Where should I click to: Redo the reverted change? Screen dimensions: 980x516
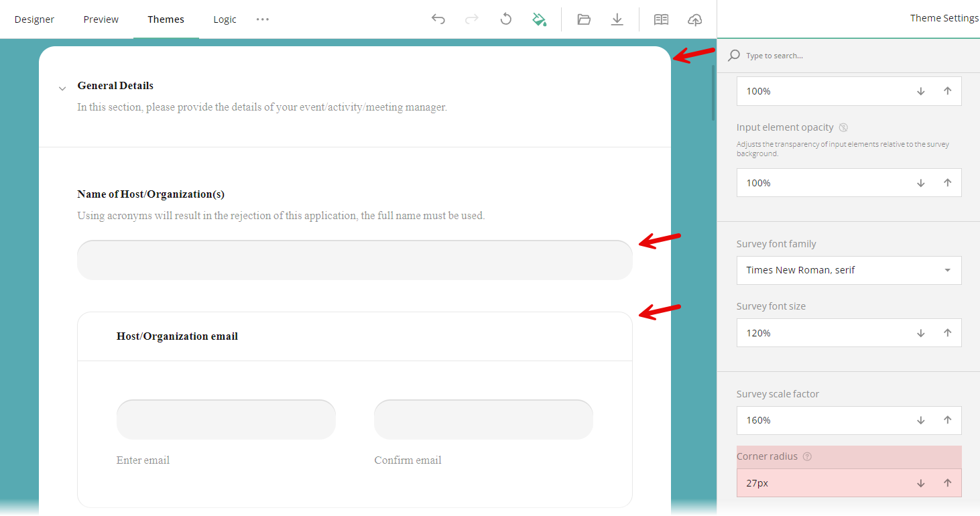point(472,19)
